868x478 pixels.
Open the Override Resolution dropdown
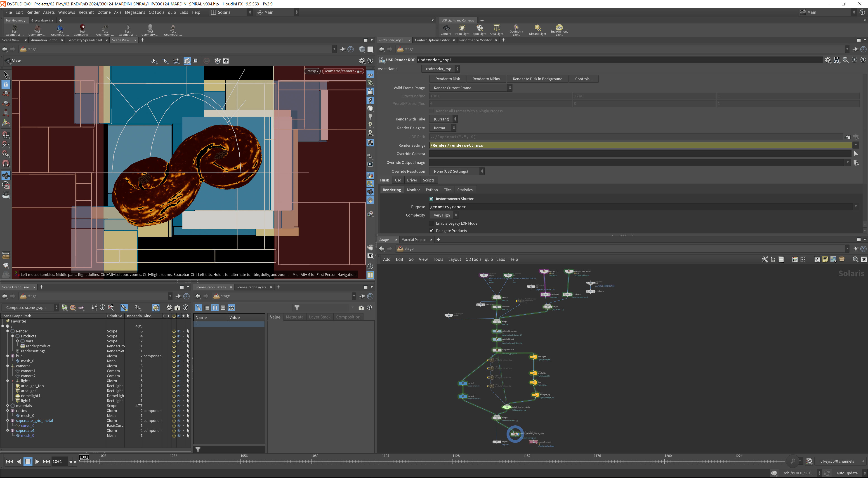[457, 172]
